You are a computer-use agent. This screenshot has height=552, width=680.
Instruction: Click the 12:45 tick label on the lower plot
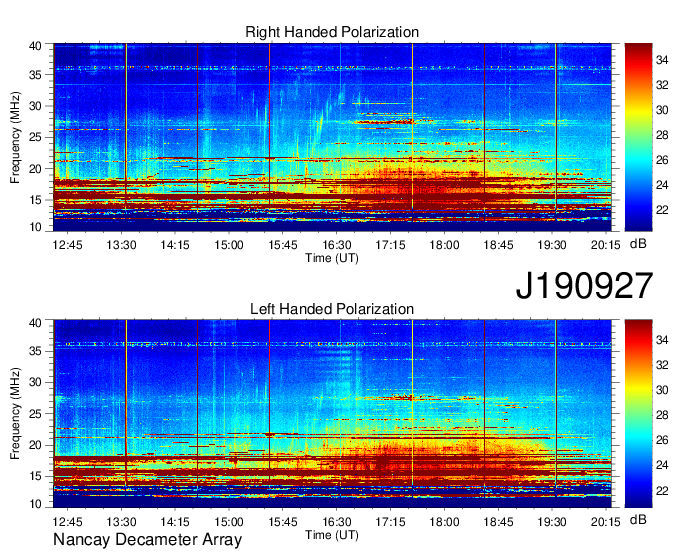(x=67, y=522)
